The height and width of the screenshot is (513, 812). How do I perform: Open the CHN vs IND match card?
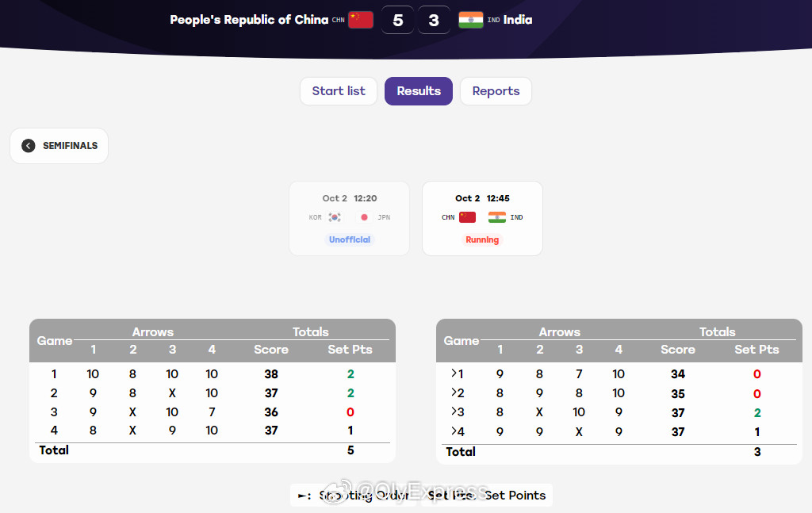click(x=482, y=219)
